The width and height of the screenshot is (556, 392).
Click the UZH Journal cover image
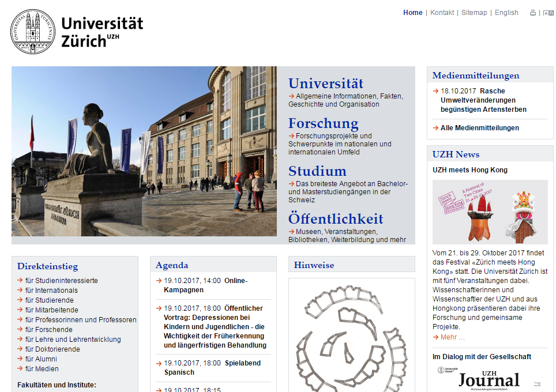tap(489, 379)
